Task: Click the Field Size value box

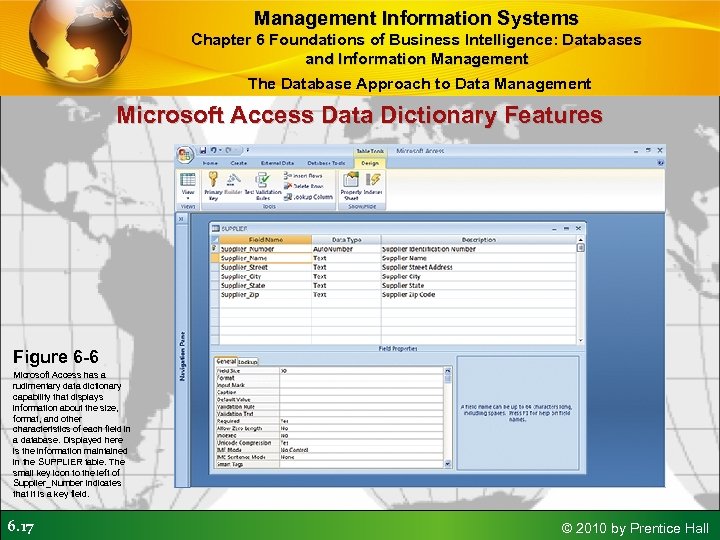Action: (x=361, y=371)
